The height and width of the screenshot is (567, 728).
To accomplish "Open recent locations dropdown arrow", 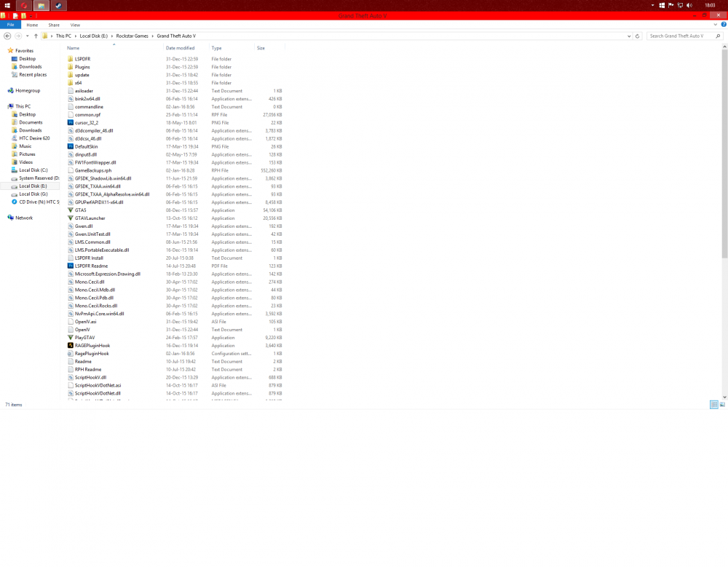I will 28,36.
